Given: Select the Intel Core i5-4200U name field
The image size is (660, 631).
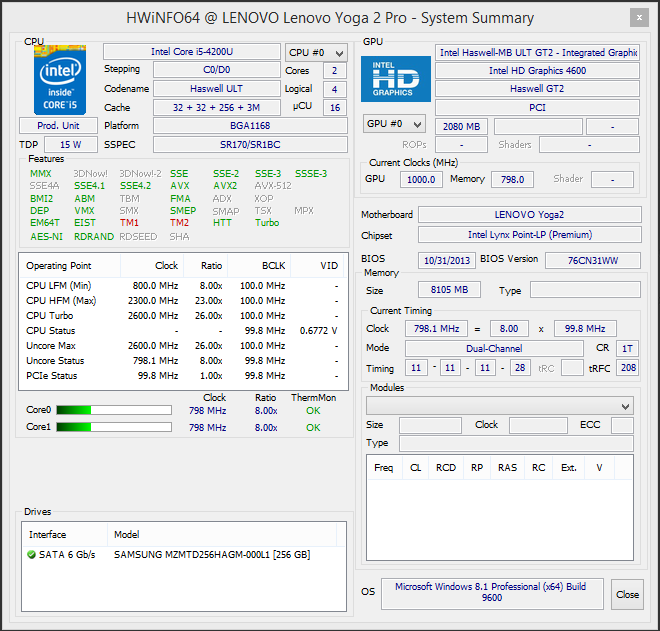Looking at the screenshot, I should [x=192, y=51].
